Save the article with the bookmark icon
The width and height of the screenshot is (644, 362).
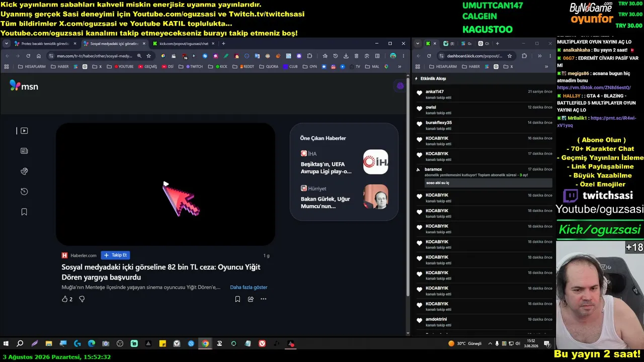pos(237,299)
